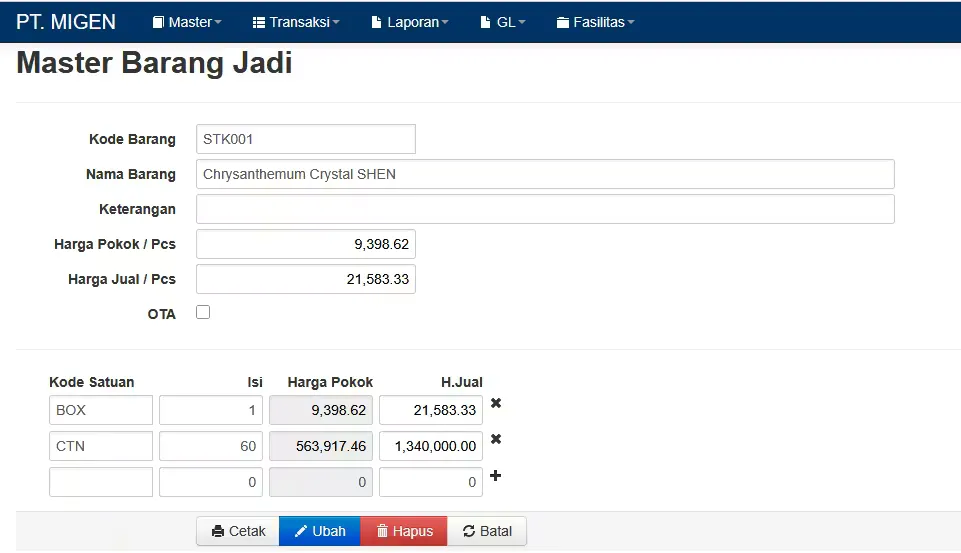Open the Laporan dropdown menu
The image size is (961, 553).
pos(410,22)
